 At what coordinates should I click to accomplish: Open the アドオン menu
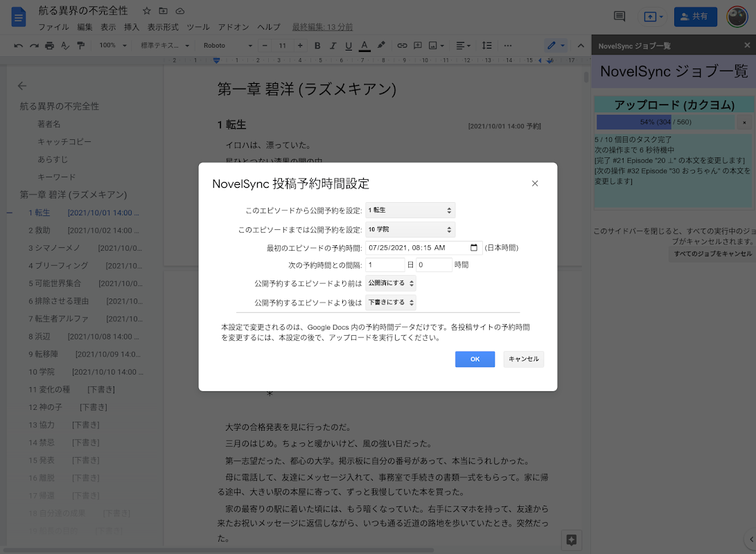pyautogui.click(x=234, y=27)
